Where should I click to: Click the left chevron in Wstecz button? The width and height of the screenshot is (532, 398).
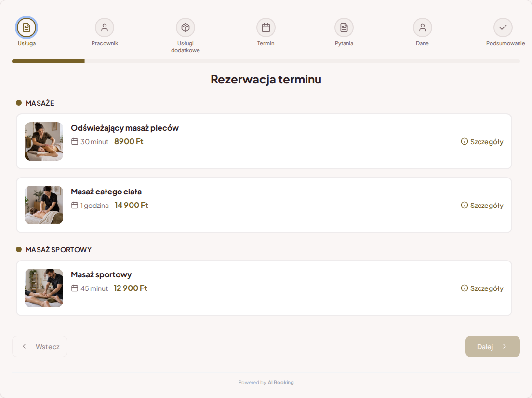(x=24, y=346)
